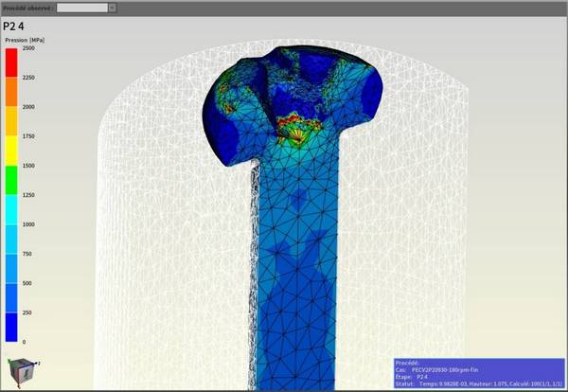
Task: Click the combo box dropdown arrow button
Action: click(113, 8)
